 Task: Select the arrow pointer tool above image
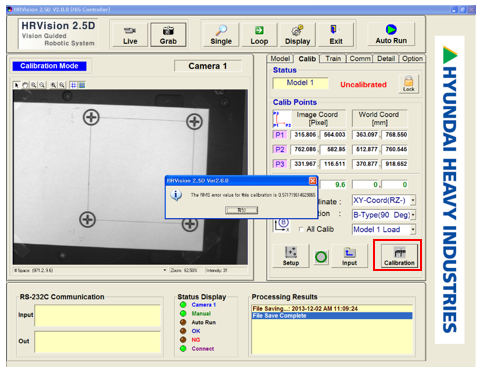pos(16,85)
